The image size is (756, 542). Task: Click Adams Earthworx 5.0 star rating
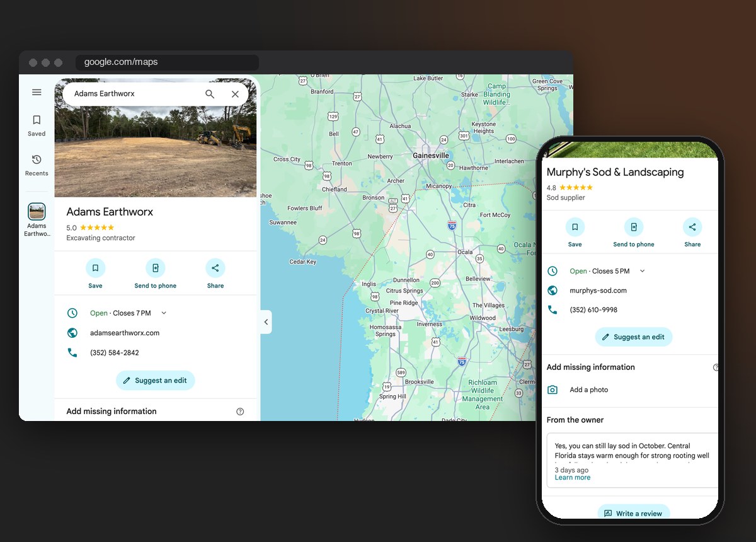[x=90, y=228]
